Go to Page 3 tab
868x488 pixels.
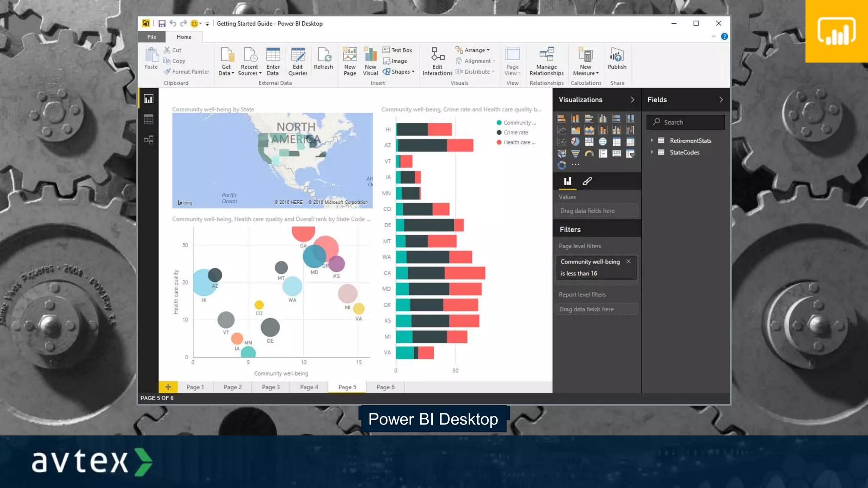271,387
